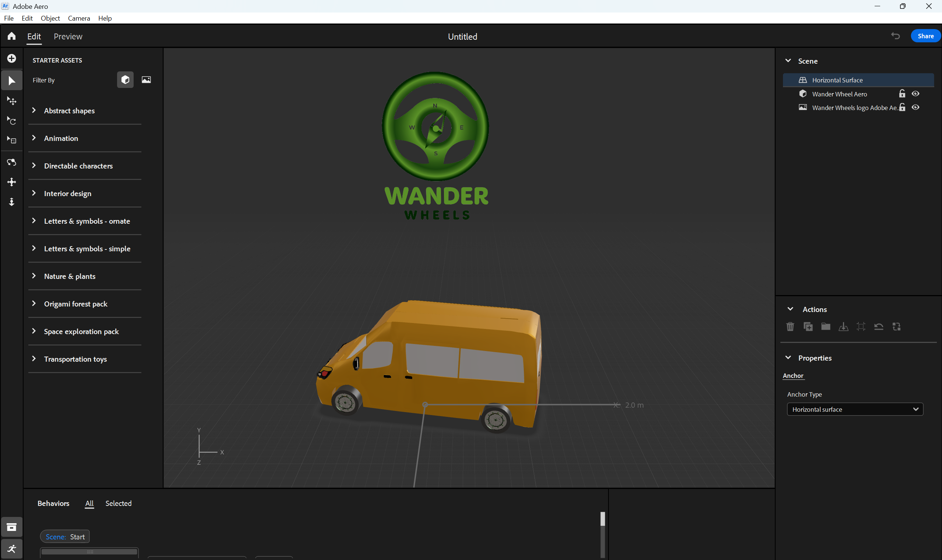
Task: Click the image icon beside Wander Wheels logo
Action: 803,107
